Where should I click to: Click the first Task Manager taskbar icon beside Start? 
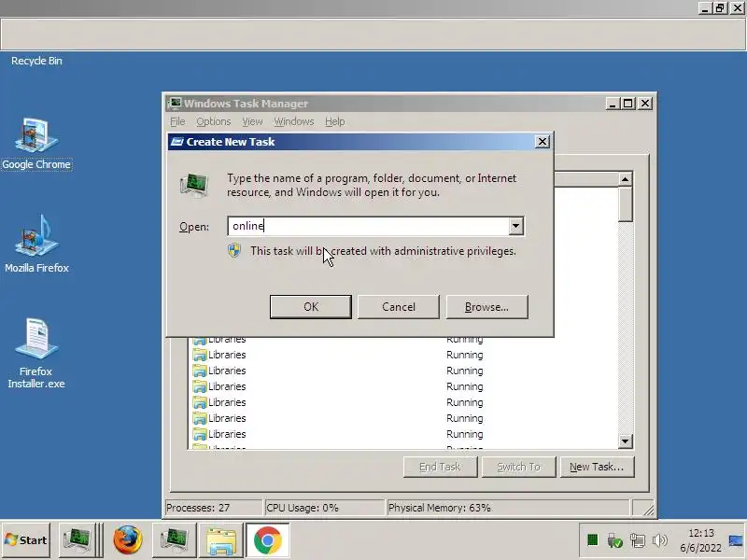78,540
